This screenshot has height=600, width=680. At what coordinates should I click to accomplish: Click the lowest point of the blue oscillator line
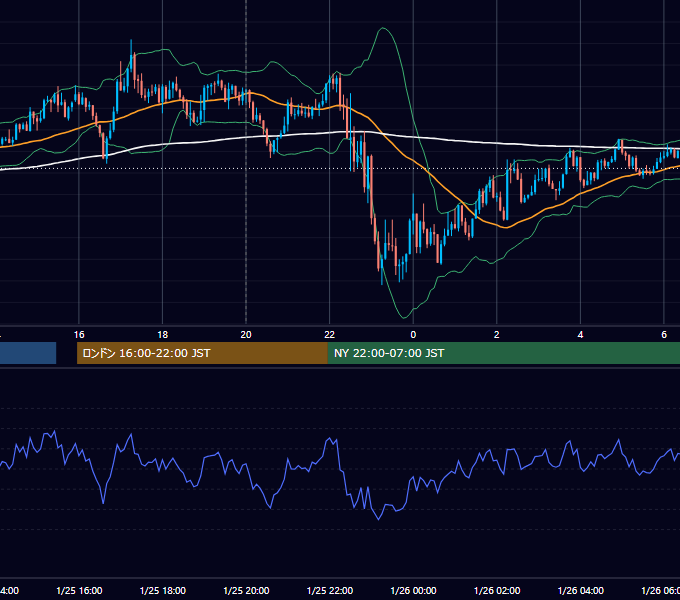click(x=379, y=519)
